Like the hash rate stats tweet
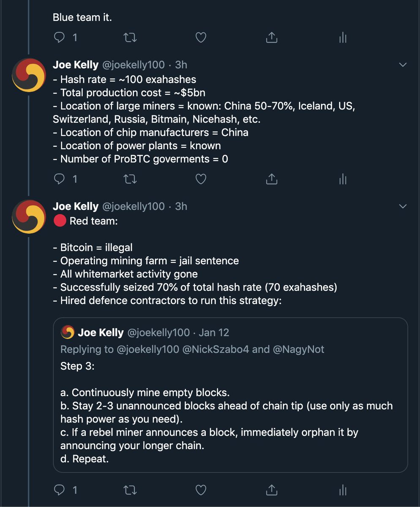Image resolution: width=420 pixels, height=507 pixels. 201,179
